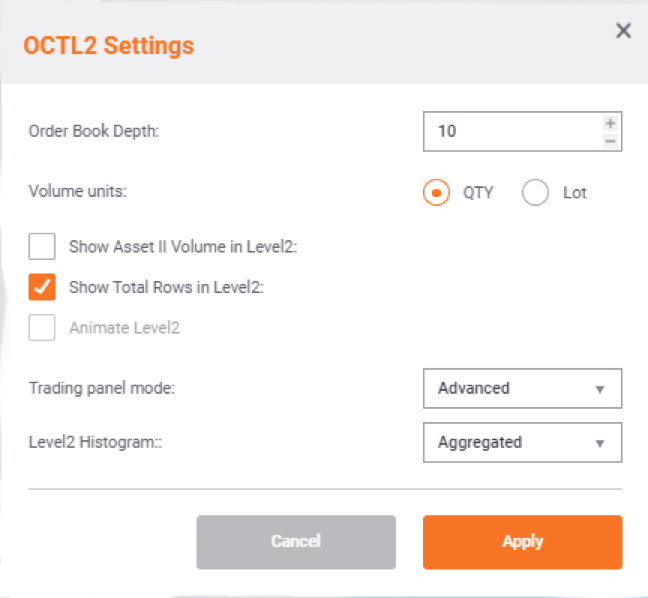Increase Order Book Depth with plus stepper
The image size is (648, 598).
click(610, 123)
